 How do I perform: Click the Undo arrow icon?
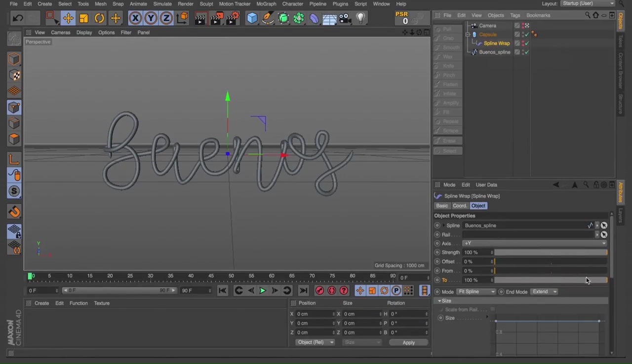(18, 19)
